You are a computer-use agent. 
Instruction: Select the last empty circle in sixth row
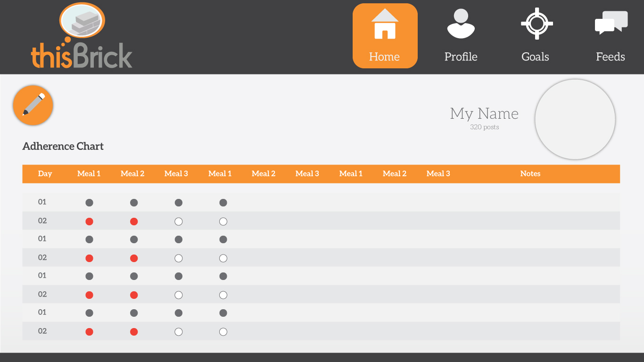point(223,295)
